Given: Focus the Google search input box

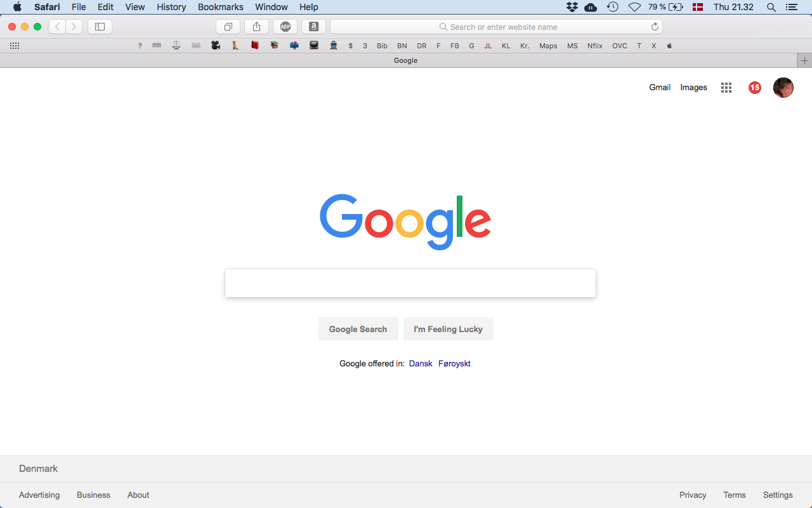Looking at the screenshot, I should 410,283.
